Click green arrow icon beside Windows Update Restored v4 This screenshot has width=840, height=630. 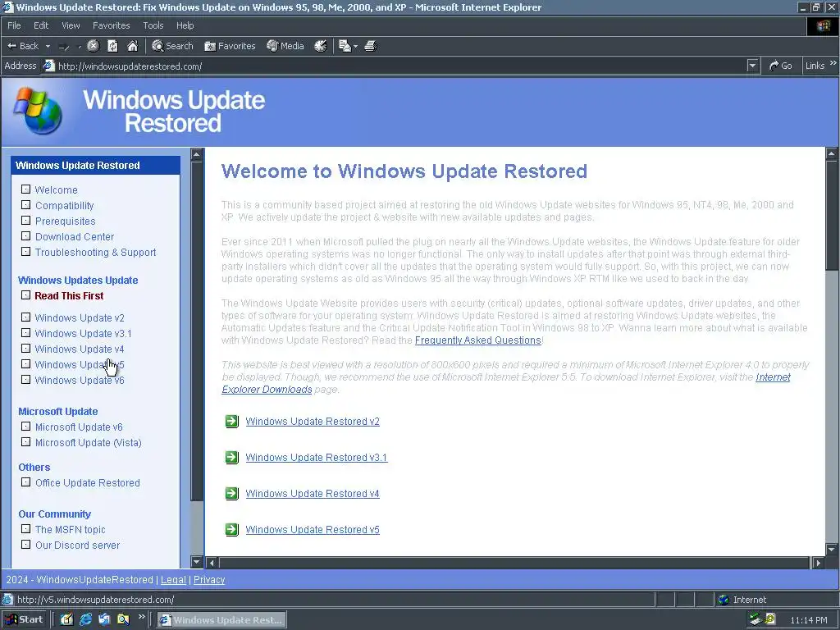click(231, 493)
